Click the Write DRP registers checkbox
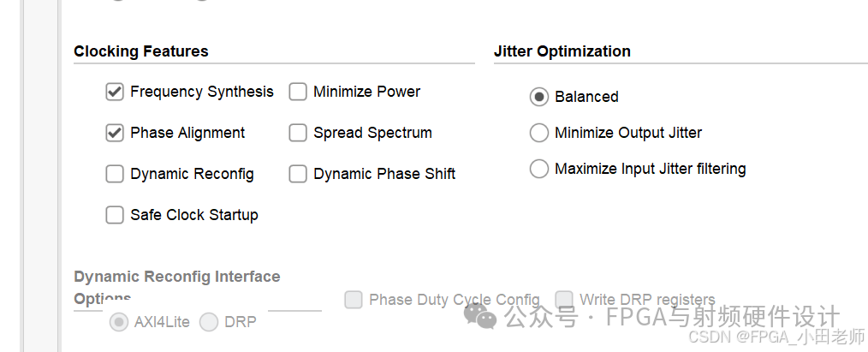The image size is (868, 352). (564, 300)
